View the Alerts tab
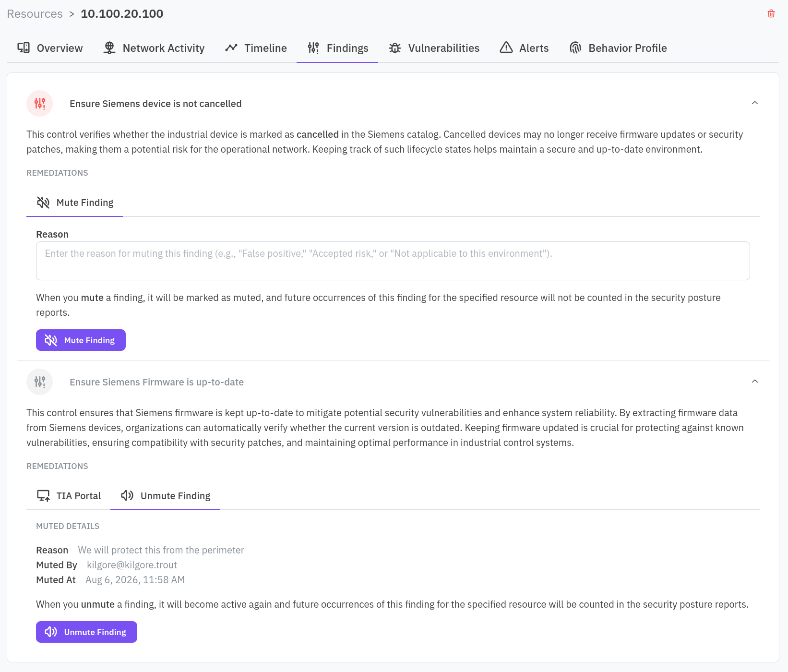 tap(524, 48)
